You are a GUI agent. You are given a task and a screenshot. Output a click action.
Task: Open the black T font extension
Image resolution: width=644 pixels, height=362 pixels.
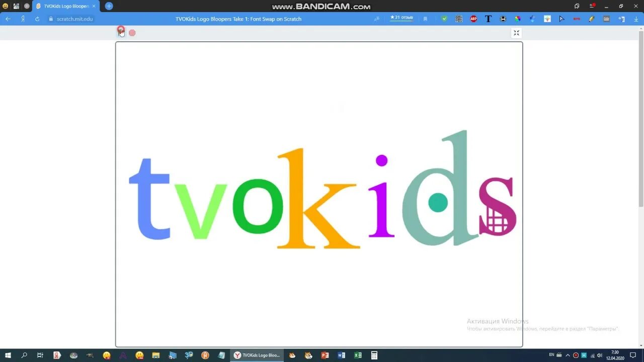point(488,19)
